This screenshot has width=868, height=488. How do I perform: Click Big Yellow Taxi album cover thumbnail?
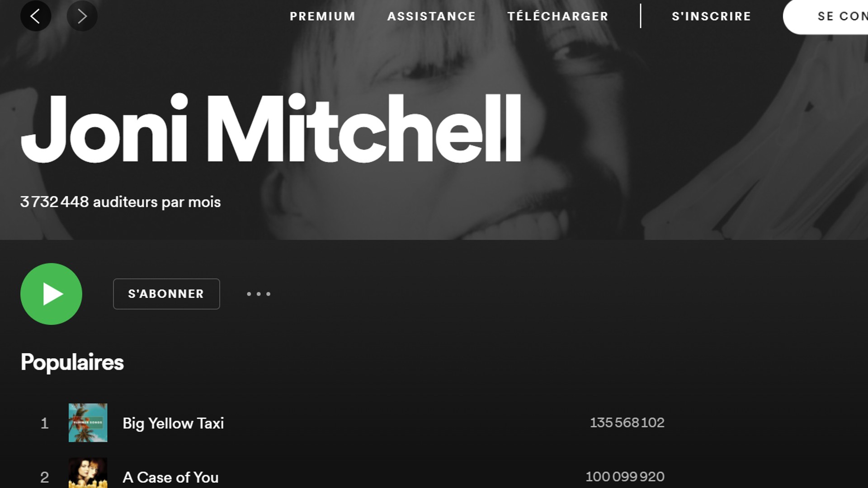tap(88, 422)
